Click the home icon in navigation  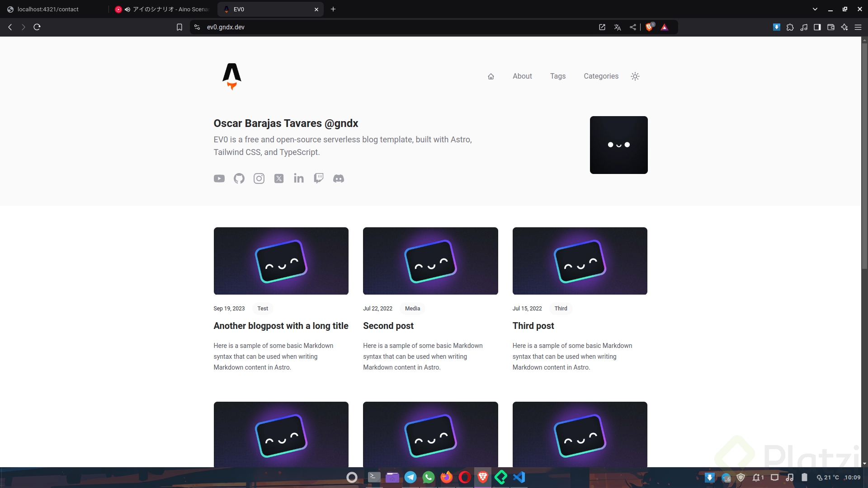pyautogui.click(x=491, y=76)
